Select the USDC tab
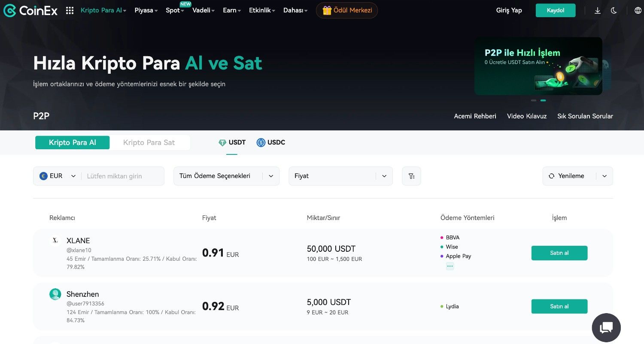Image resolution: width=644 pixels, height=344 pixels. click(271, 142)
